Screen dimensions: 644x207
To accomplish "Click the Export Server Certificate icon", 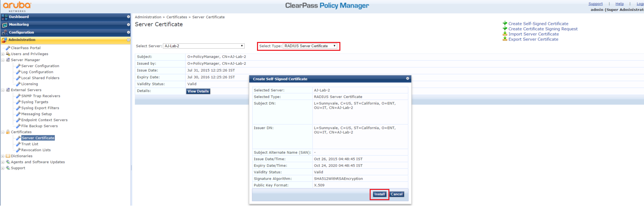I will coord(505,39).
